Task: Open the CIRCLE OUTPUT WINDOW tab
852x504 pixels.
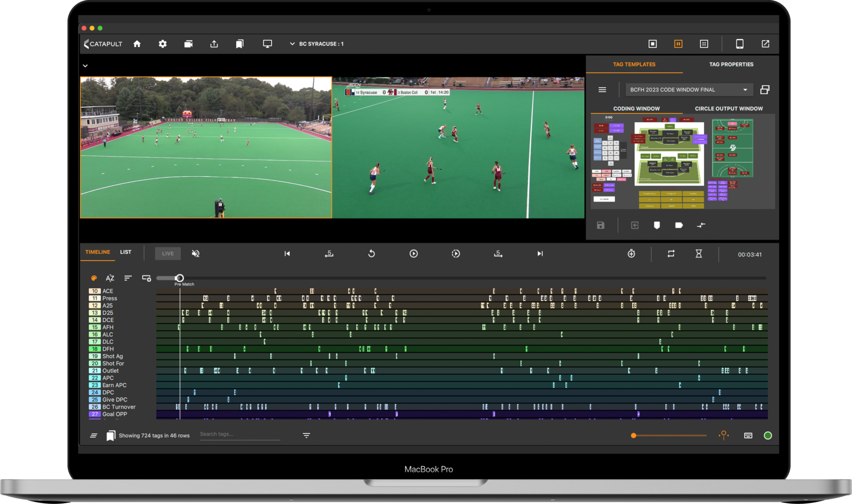Action: [728, 108]
